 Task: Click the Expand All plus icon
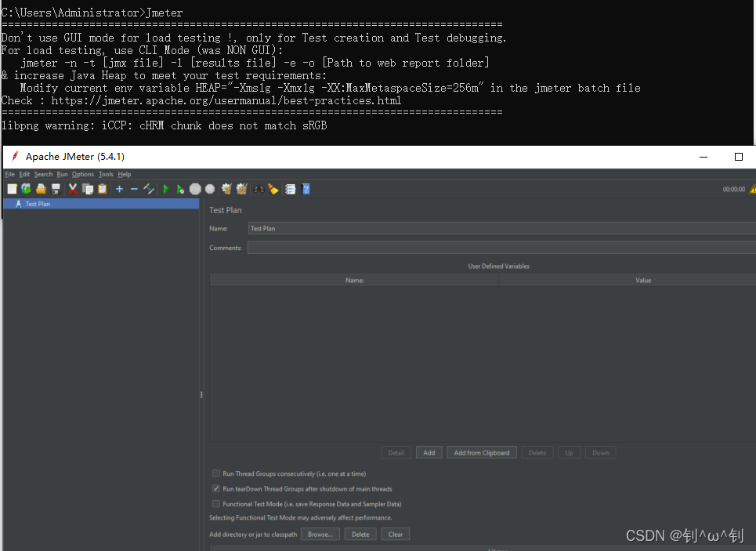pos(120,189)
